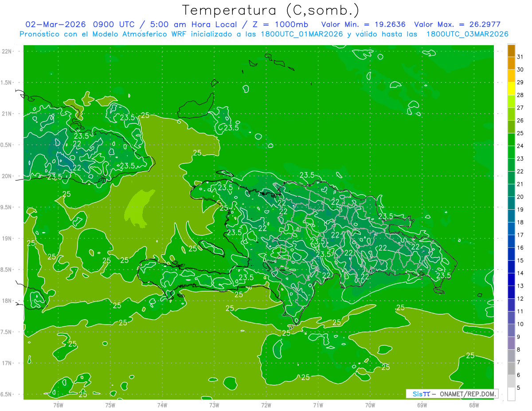
Task: Click the color scale value '7'
Action: pos(519,363)
